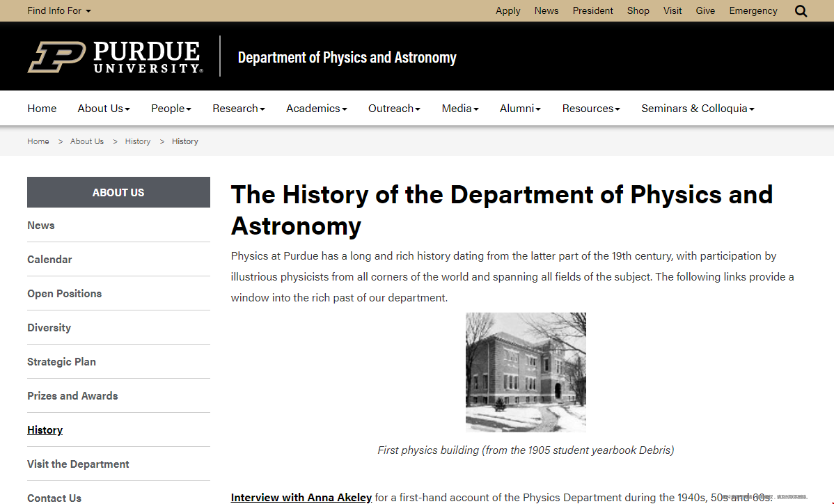Go to Home in the breadcrumb
Screen dimensions: 834x504
(38, 141)
